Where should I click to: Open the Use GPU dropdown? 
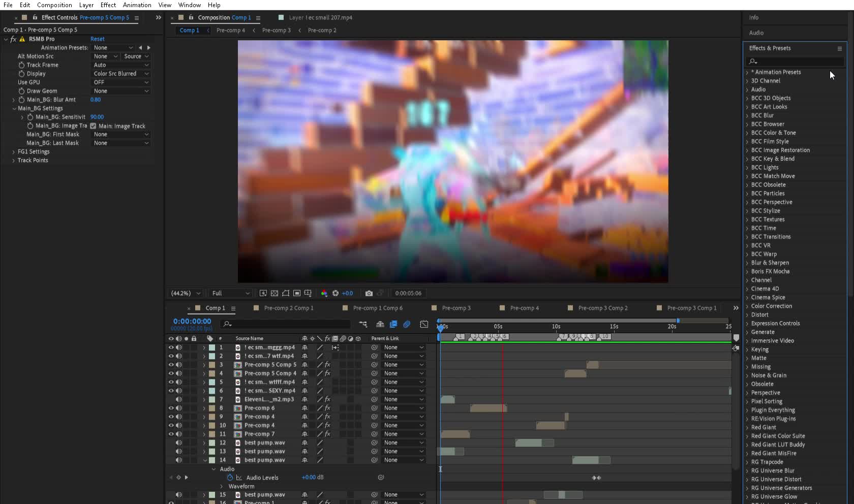click(120, 82)
